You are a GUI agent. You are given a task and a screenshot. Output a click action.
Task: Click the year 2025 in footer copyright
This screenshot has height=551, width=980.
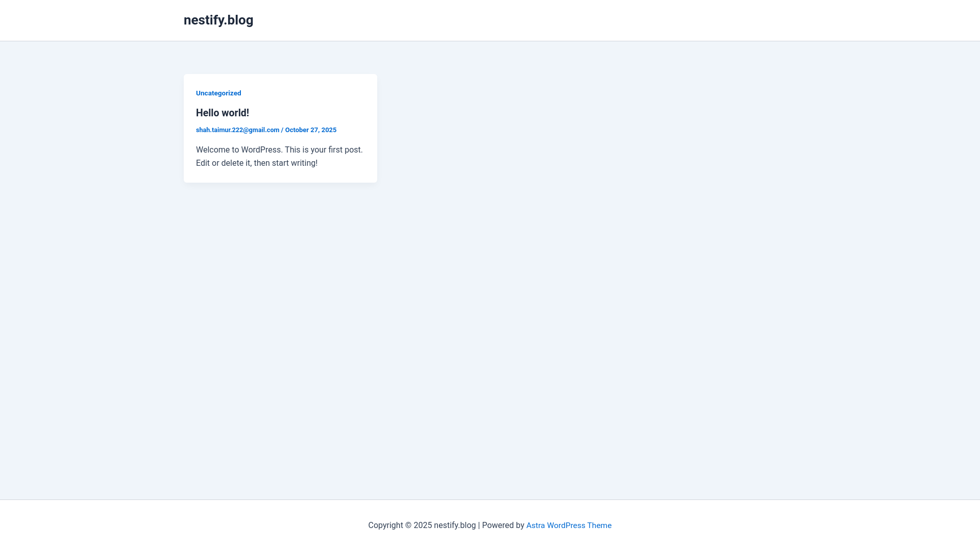(423, 525)
